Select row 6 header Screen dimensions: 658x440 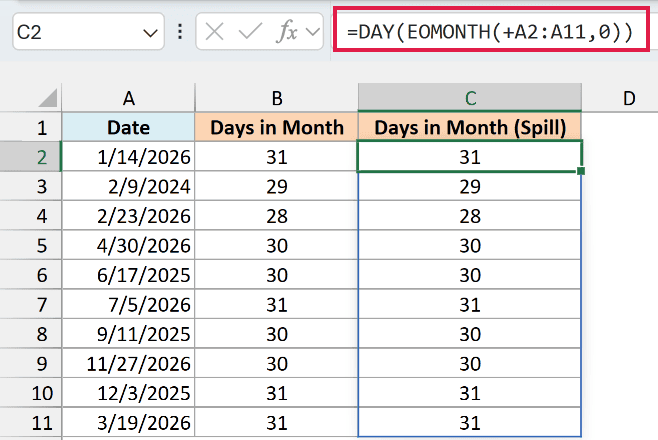point(31,275)
